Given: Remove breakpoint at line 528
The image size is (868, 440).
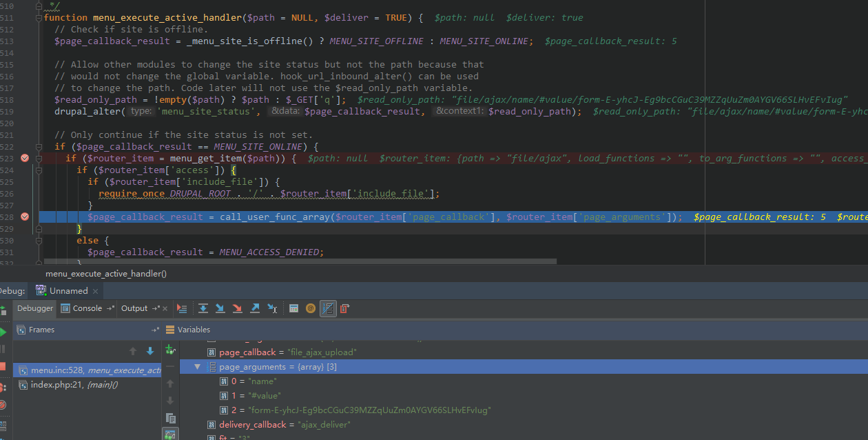Looking at the screenshot, I should [25, 217].
